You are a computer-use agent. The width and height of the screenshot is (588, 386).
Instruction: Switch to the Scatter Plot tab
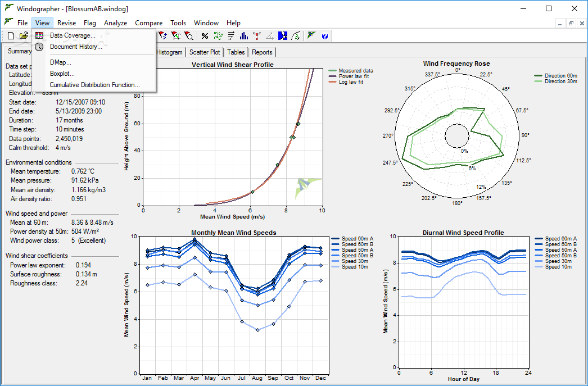click(x=205, y=52)
